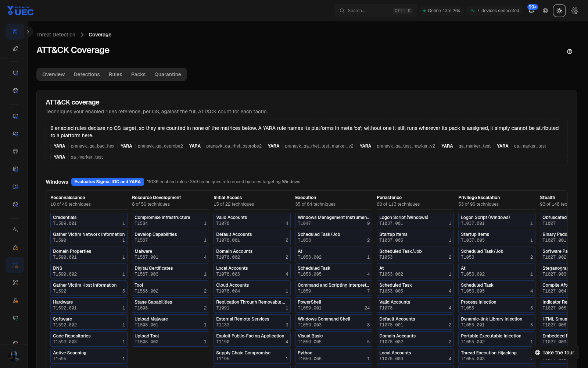Open the notifications bell showing 99+
This screenshot has height=368, width=588.
pyautogui.click(x=531, y=11)
